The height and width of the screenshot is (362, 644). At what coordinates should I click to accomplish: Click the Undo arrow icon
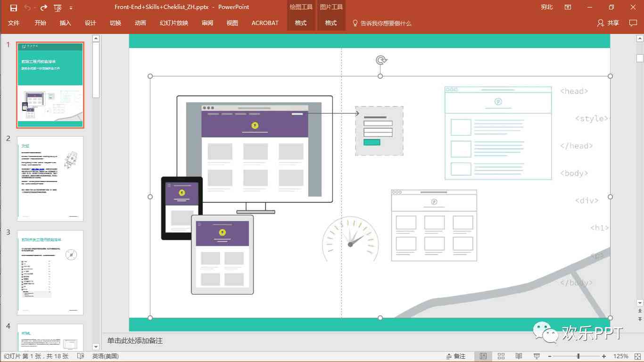coord(27,8)
